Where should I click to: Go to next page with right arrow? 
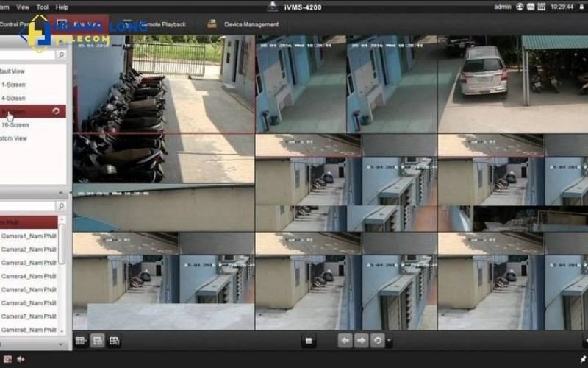coord(361,341)
